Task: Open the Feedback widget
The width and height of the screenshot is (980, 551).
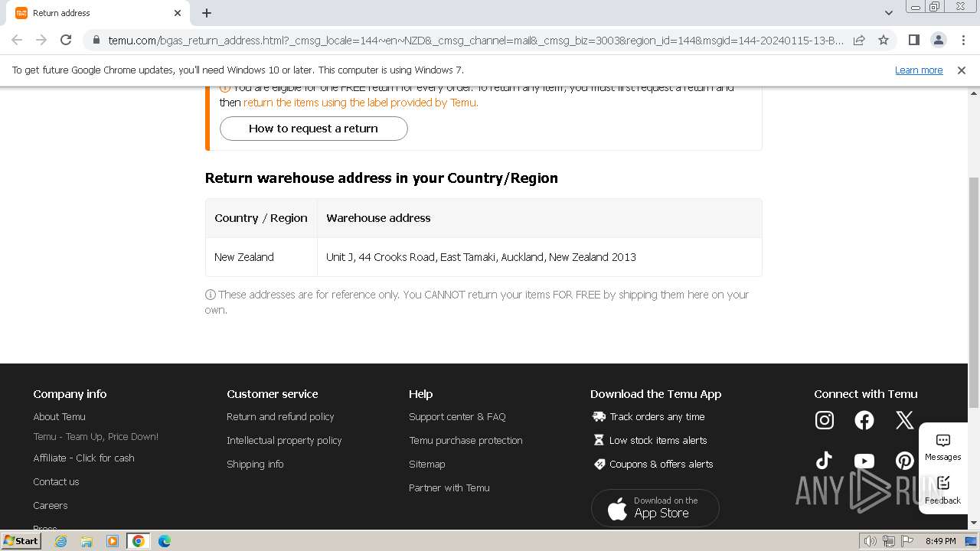Action: coord(942,491)
